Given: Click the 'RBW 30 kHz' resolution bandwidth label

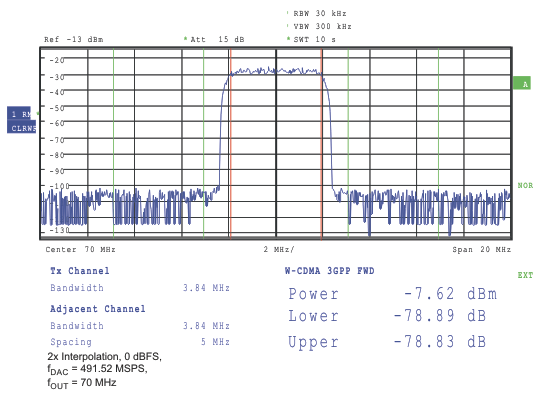Looking at the screenshot, I should [x=320, y=14].
